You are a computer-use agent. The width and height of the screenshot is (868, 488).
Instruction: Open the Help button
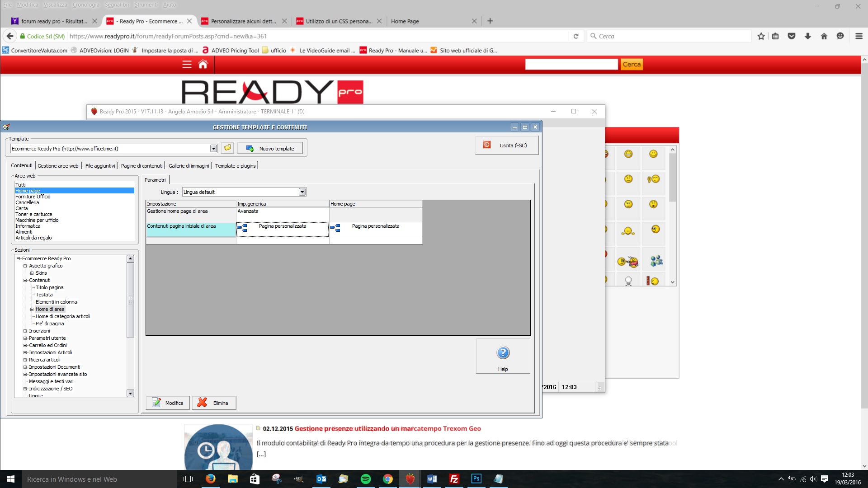pos(503,357)
